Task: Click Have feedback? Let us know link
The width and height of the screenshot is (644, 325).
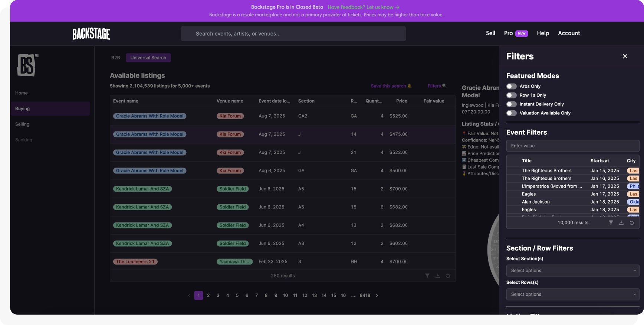Action: coord(364,7)
